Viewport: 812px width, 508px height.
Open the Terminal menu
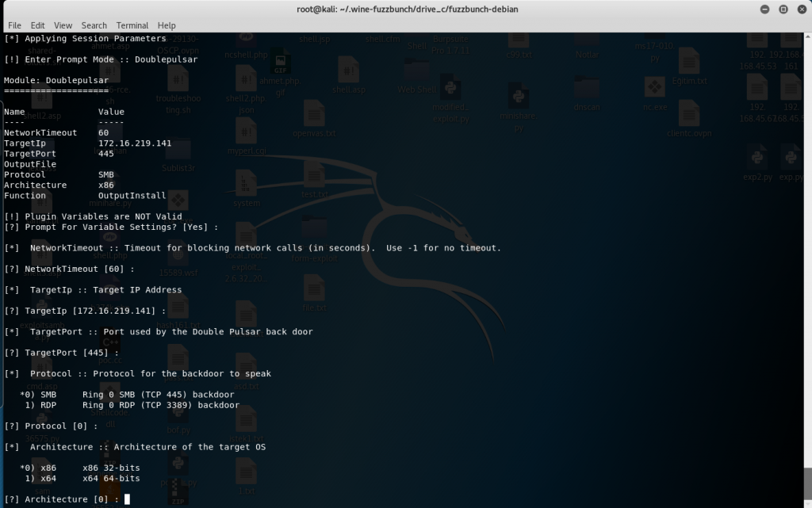(x=132, y=25)
